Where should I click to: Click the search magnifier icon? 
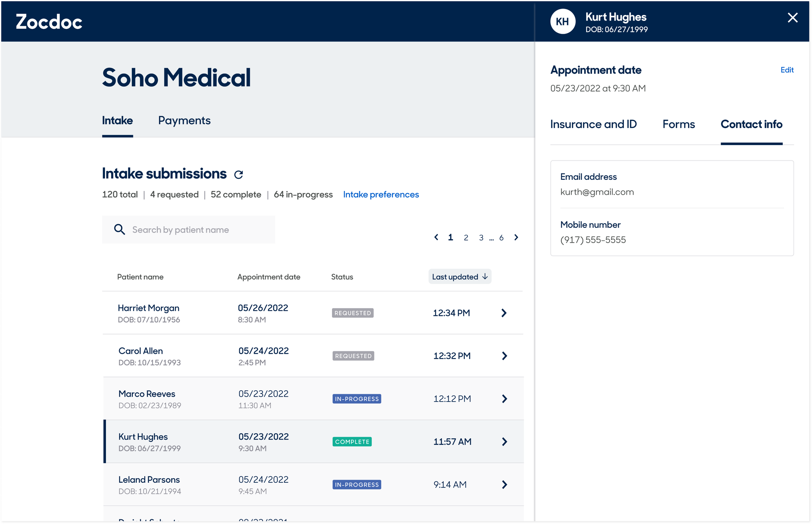(120, 230)
